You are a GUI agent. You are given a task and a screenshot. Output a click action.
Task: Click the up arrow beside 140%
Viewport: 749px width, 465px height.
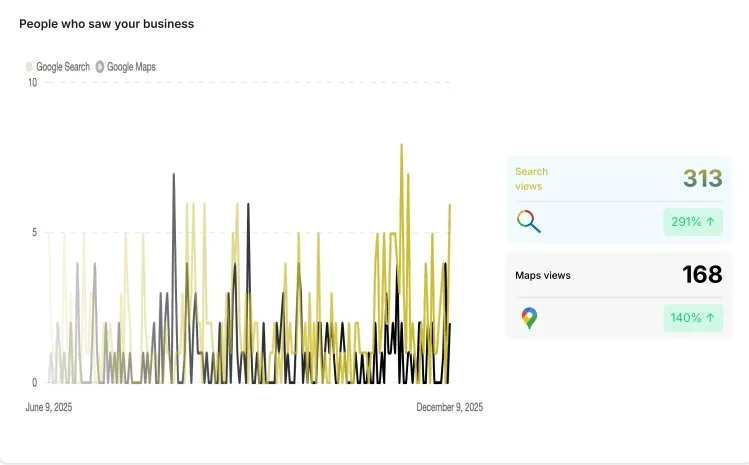click(711, 318)
